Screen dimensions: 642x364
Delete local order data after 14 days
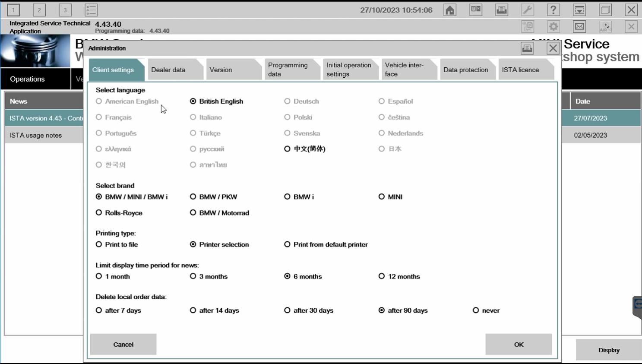pos(214,310)
